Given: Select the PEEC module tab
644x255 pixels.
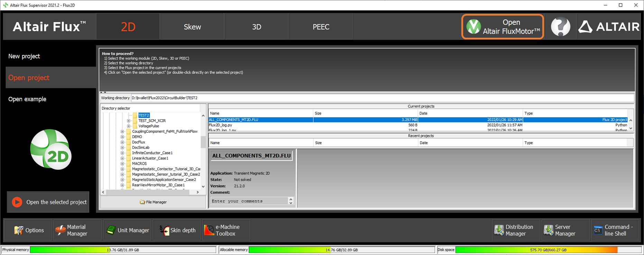Looking at the screenshot, I should pyautogui.click(x=321, y=27).
